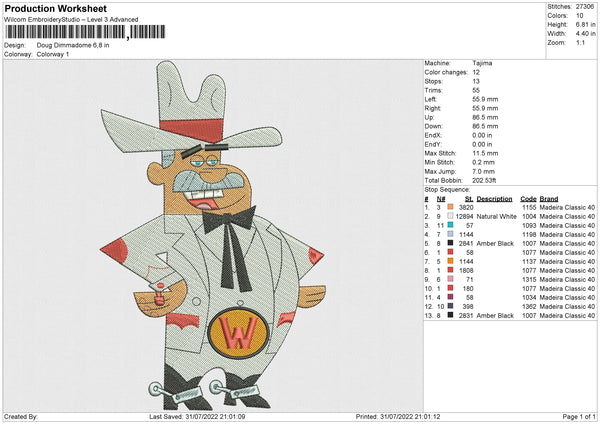Click the min stitch value '0.2 mm'
This screenshot has width=600, height=424.
pos(484,162)
